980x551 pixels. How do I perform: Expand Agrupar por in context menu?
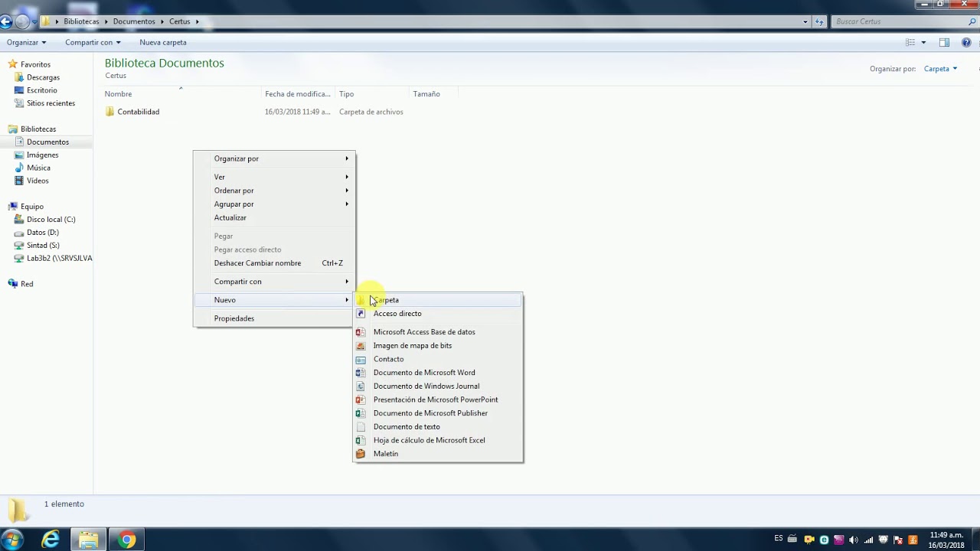274,204
